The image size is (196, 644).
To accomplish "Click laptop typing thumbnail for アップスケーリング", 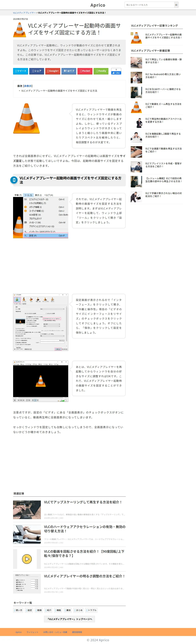I will 27,510.
